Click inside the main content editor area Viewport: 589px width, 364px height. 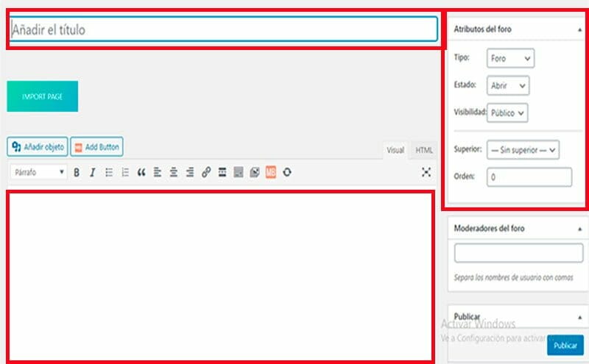pyautogui.click(x=221, y=277)
